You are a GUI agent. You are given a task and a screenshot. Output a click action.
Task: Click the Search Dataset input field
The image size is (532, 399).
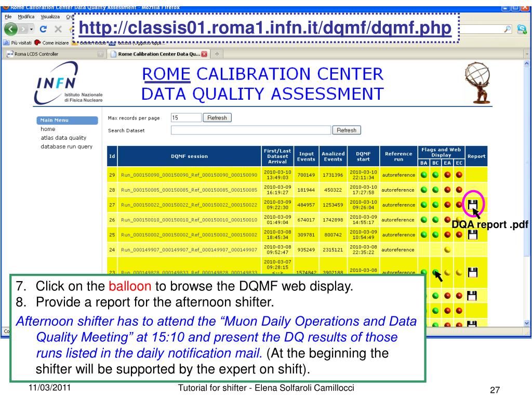point(251,130)
